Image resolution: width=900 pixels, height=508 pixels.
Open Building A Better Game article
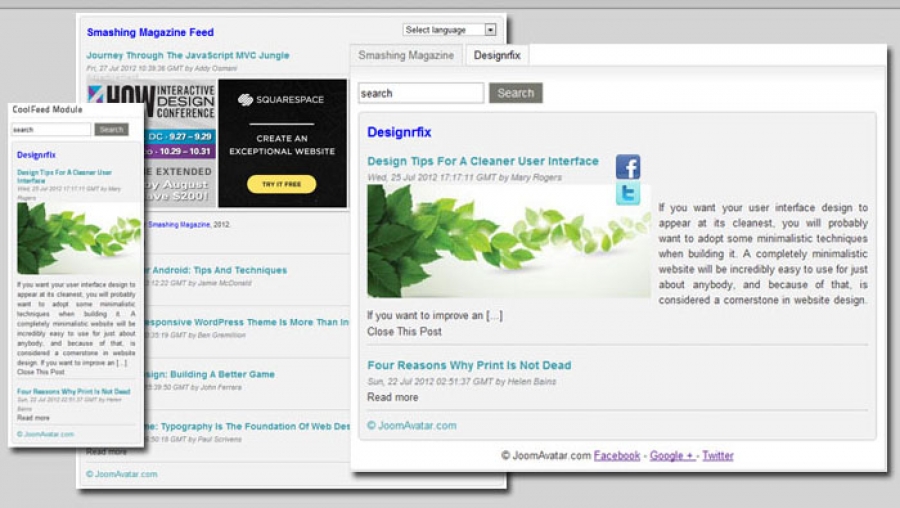[210, 374]
